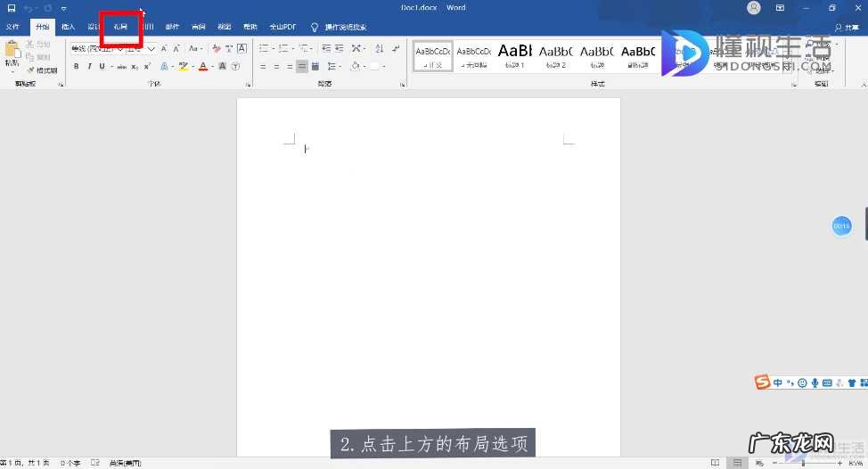This screenshot has height=469, width=868.
Task: Click the enclosed character circle icon
Action: [236, 67]
